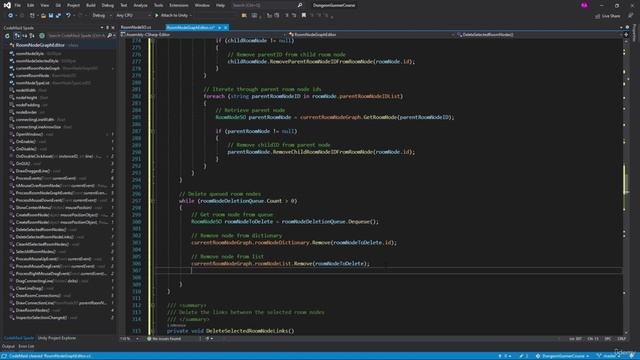Screen dimensions: 640x360
Task: Click the git branch icon in status bar
Action: [x=599, y=356]
